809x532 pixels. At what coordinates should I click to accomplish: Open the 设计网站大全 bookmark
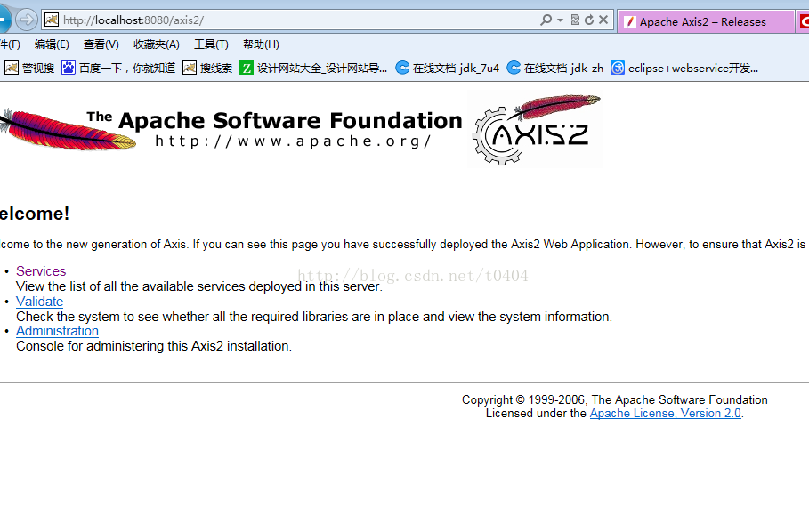(x=313, y=68)
